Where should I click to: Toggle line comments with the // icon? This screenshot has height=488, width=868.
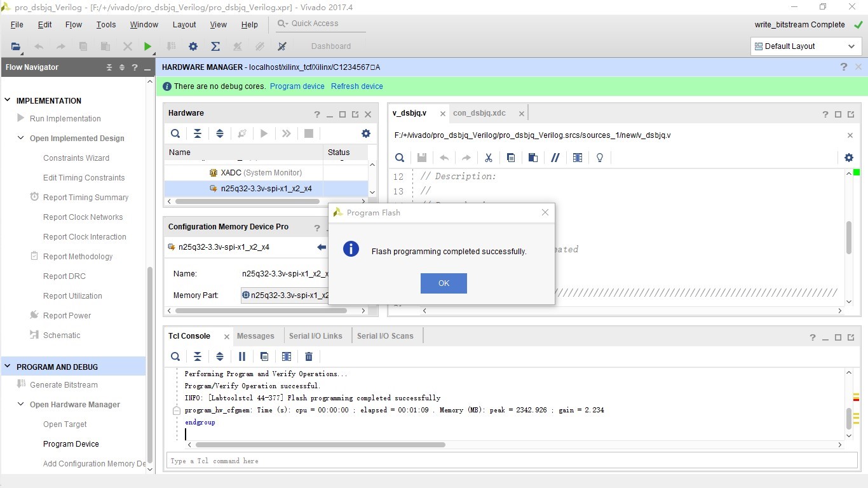click(x=555, y=158)
